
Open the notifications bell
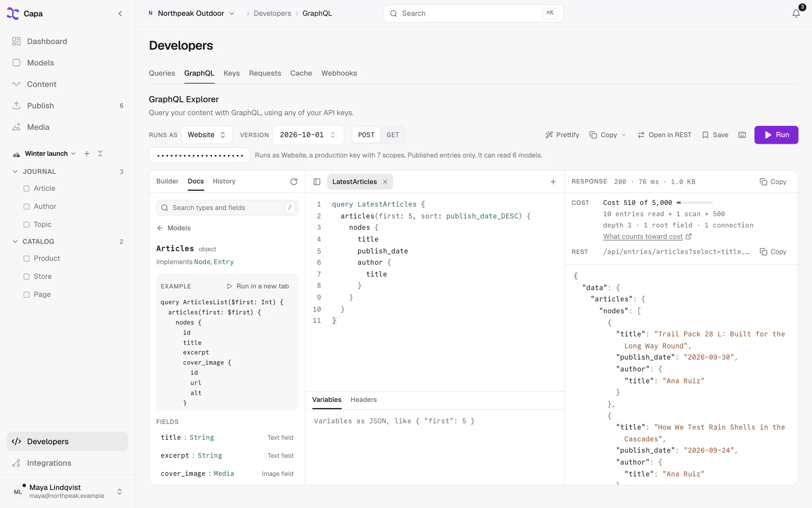tap(796, 14)
